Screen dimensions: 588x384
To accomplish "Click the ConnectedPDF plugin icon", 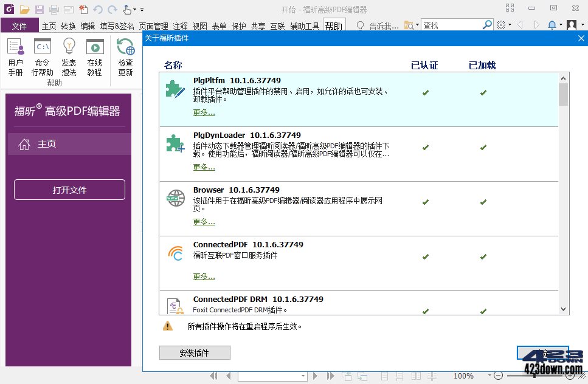I will pos(175,252).
